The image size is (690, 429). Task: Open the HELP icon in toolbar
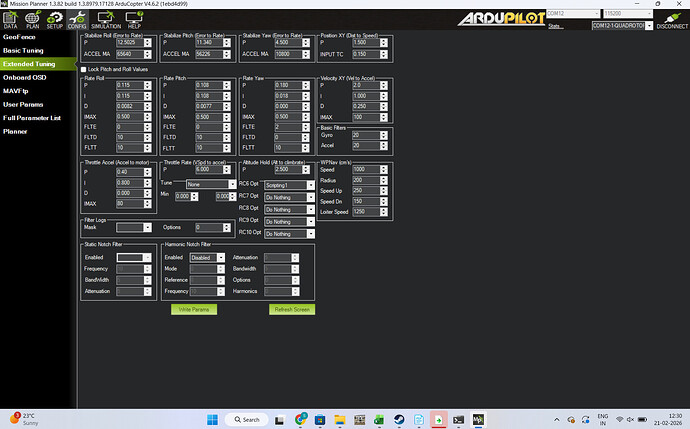coord(133,19)
